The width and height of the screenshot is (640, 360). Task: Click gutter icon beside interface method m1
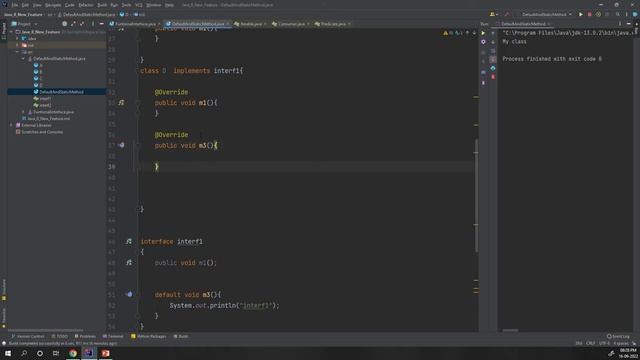[x=129, y=263]
